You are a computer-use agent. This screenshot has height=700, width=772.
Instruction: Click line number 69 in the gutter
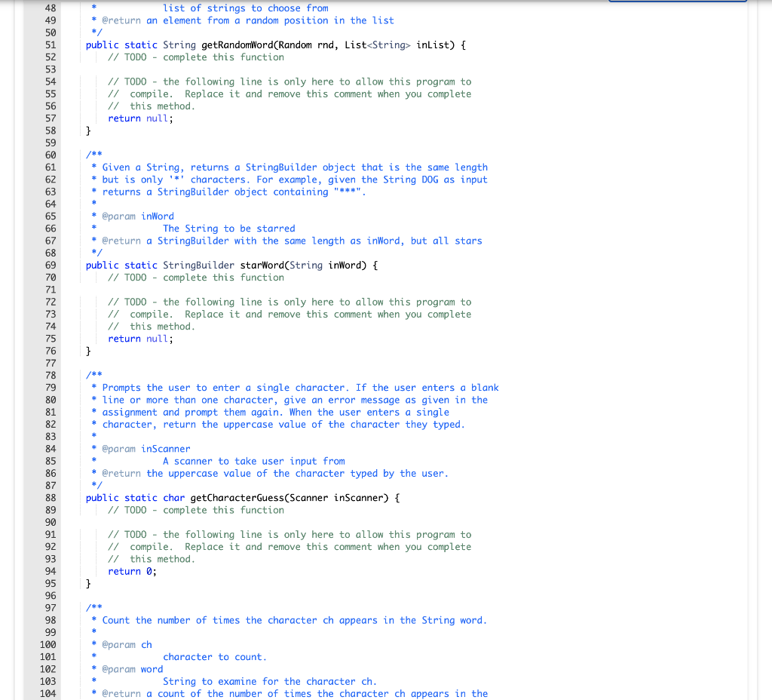(x=51, y=265)
